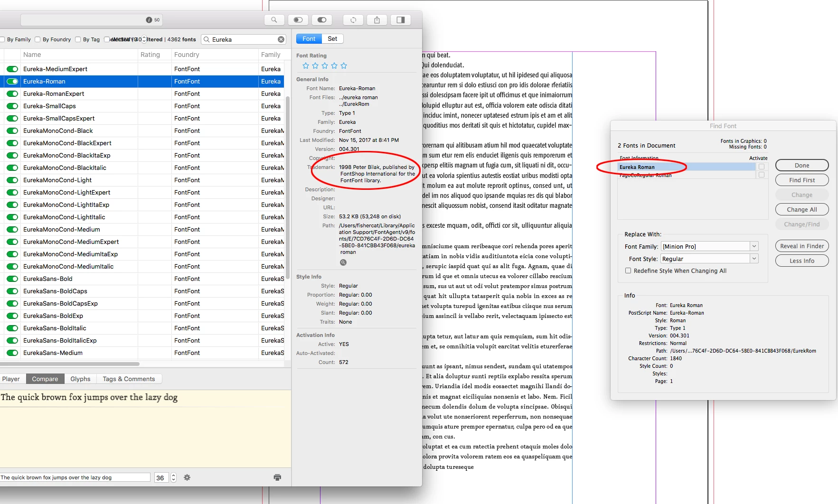Screen dimensions: 838x504
Task: Sort by the Rating column header
Action: [x=155, y=55]
